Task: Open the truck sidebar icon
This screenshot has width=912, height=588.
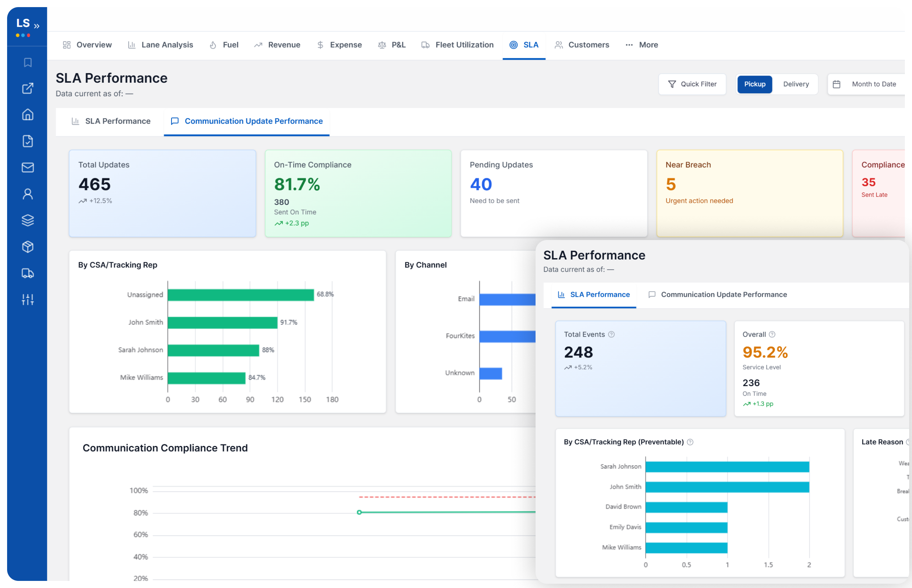Action: (27, 273)
